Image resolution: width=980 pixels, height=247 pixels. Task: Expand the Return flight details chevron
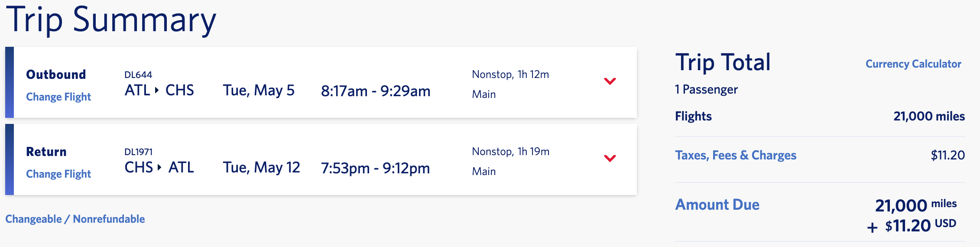point(610,159)
